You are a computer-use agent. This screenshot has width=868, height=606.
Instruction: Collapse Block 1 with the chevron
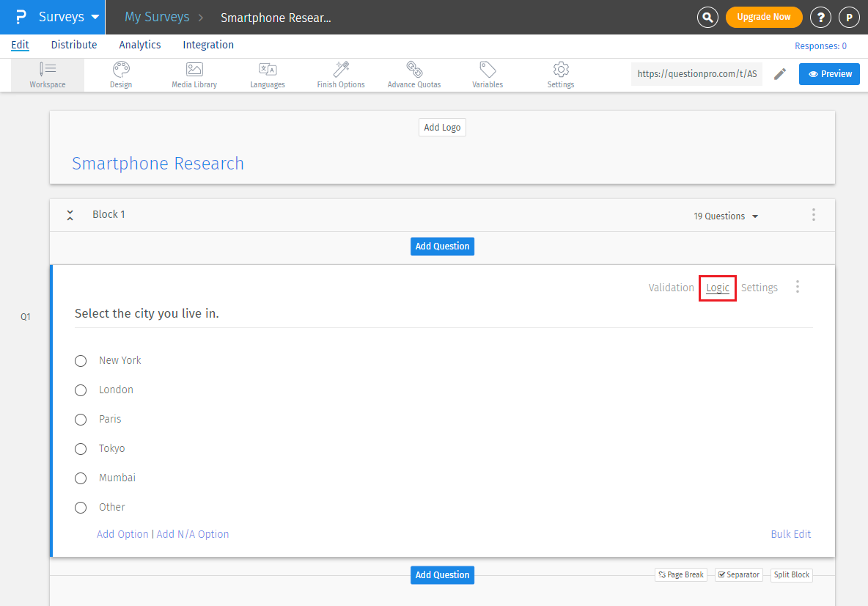70,215
